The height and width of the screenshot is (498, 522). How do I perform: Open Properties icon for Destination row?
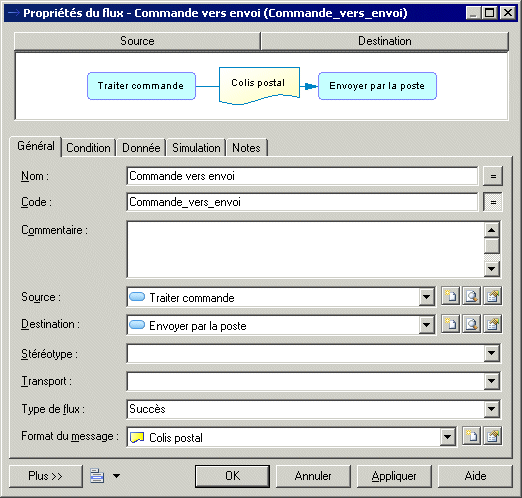[493, 324]
